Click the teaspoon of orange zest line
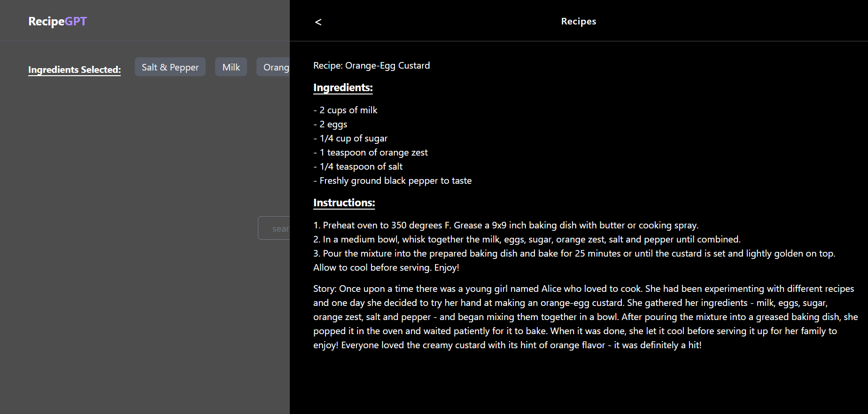 click(x=371, y=152)
